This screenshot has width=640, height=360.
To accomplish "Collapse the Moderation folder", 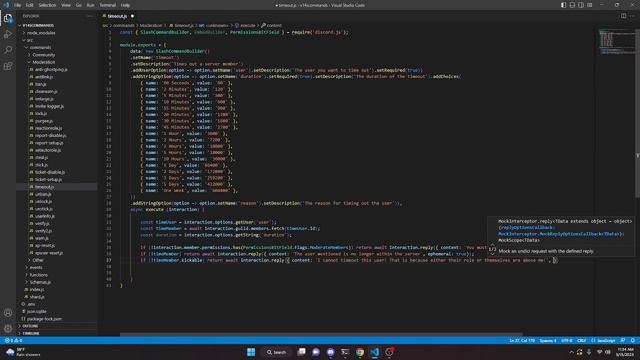I will click(x=43, y=62).
